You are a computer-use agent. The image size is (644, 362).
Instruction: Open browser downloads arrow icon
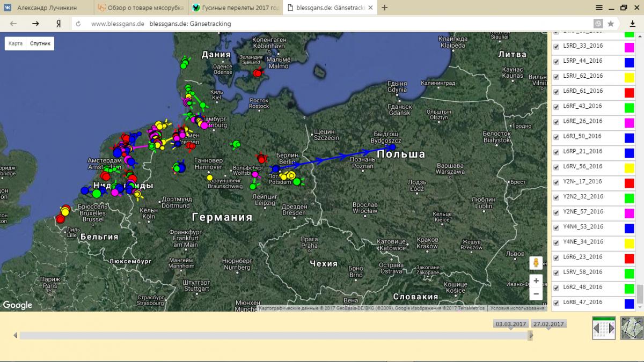click(x=632, y=24)
